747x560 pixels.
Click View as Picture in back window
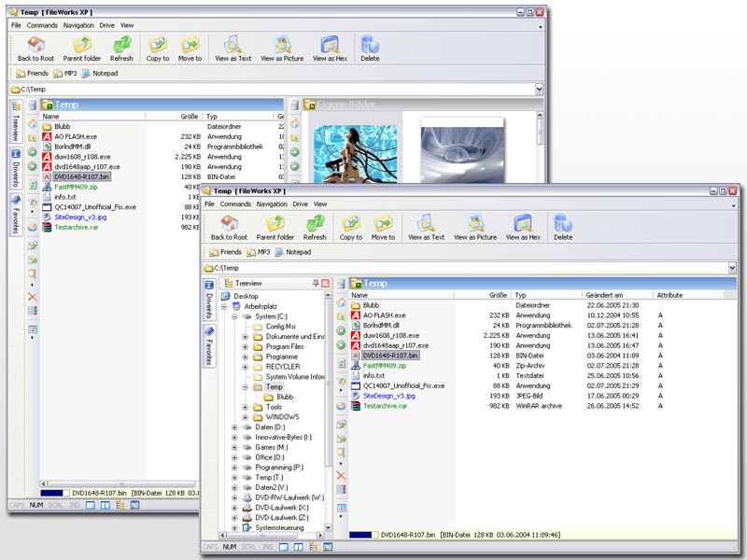tap(282, 49)
